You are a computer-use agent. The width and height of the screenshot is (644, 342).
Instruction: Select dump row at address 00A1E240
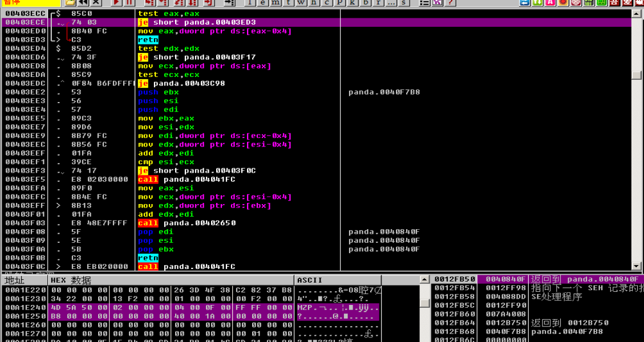(x=191, y=307)
